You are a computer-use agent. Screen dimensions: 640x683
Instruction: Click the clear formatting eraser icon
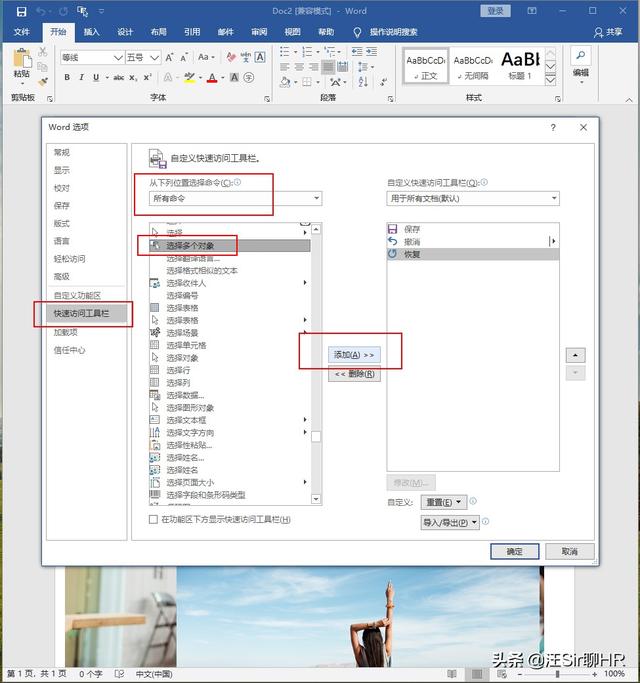(231, 57)
